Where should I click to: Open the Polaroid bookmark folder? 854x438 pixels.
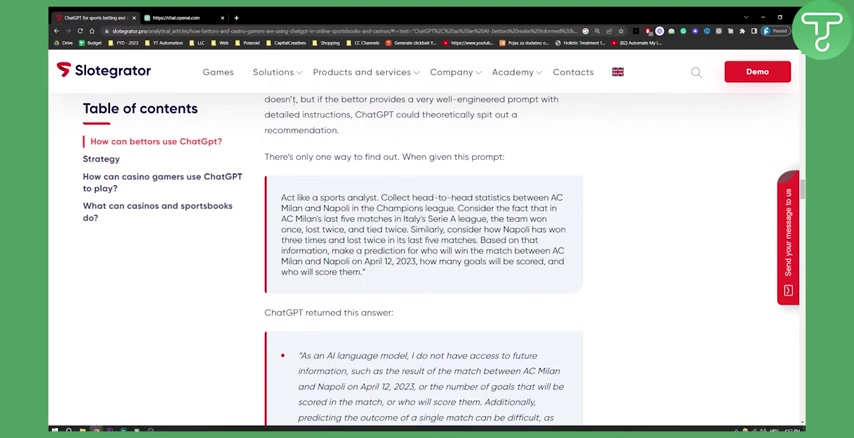click(x=247, y=42)
